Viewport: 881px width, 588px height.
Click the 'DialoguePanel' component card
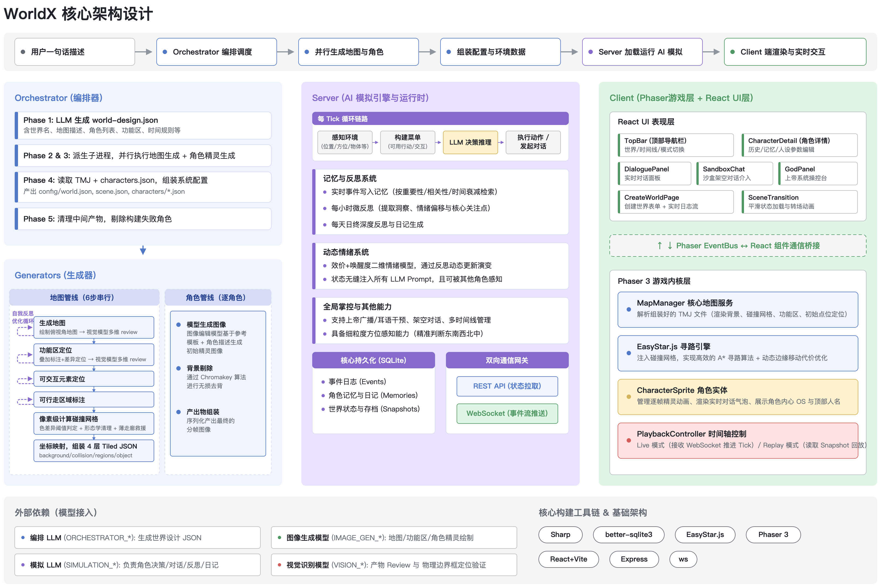[x=654, y=173]
